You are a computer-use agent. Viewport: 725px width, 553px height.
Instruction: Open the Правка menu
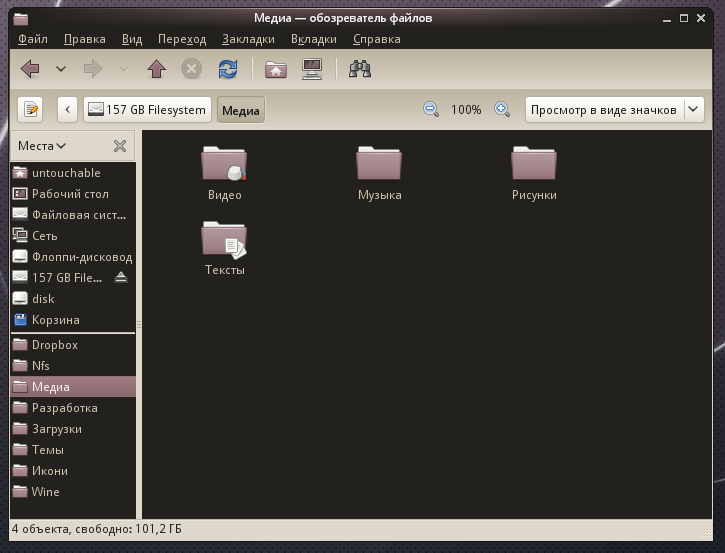[x=85, y=39]
